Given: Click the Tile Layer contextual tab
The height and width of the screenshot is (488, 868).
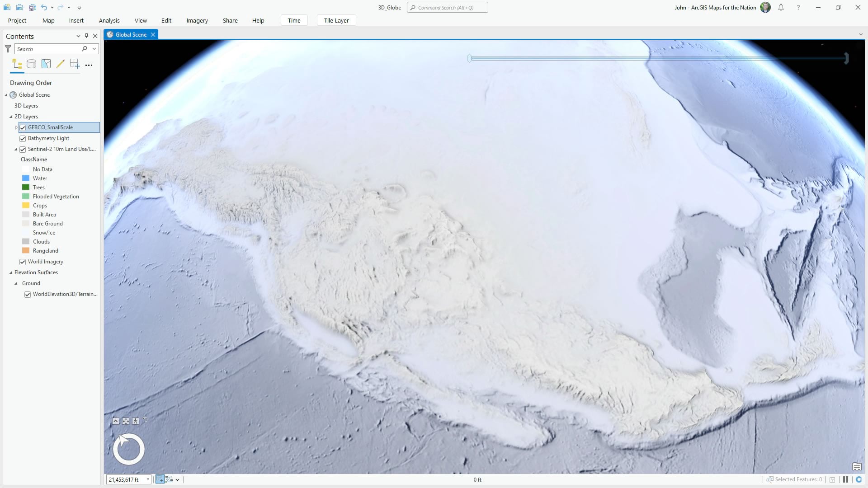Looking at the screenshot, I should pyautogui.click(x=336, y=20).
